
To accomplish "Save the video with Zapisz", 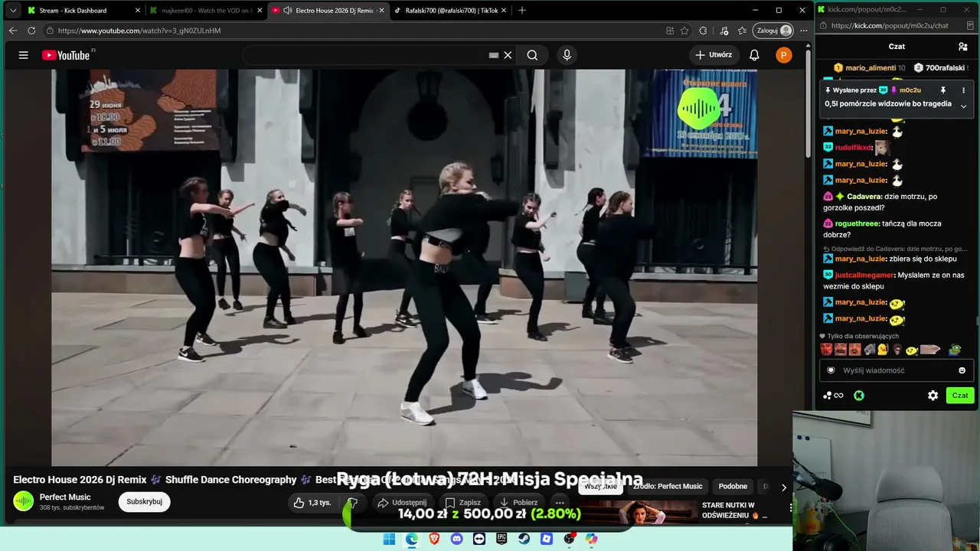I will [463, 503].
